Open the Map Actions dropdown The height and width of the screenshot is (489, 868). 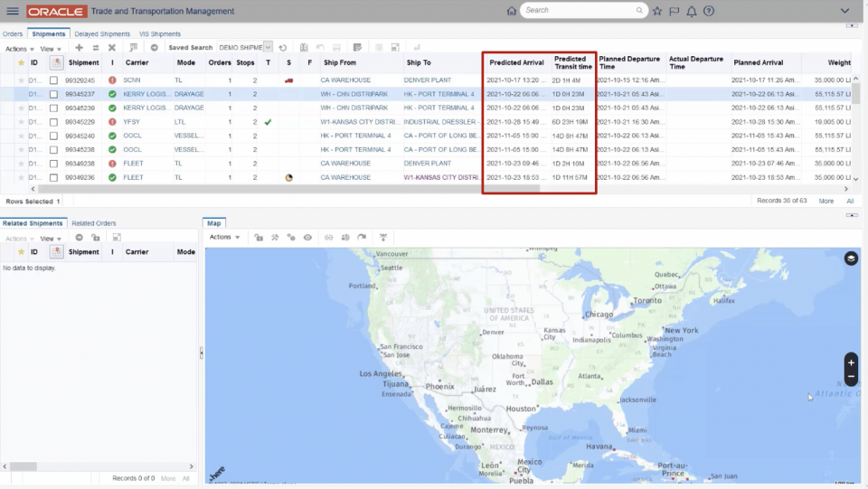pyautogui.click(x=224, y=237)
